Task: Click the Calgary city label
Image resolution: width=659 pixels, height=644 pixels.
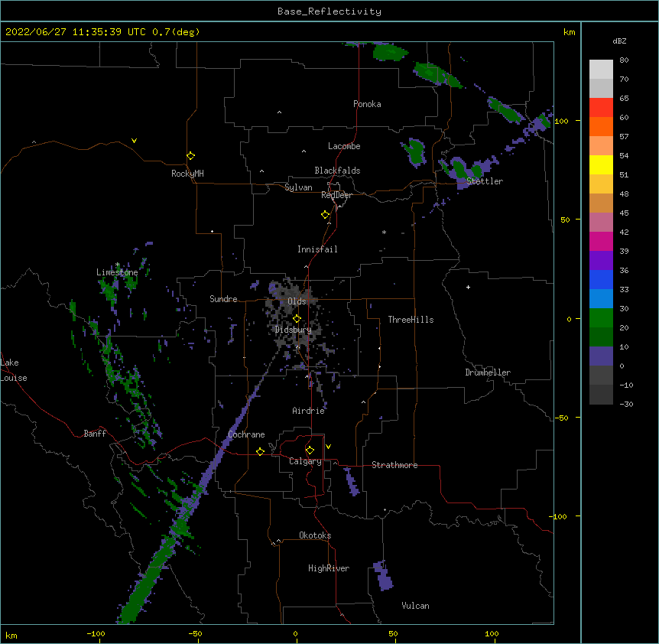Action: pyautogui.click(x=305, y=461)
